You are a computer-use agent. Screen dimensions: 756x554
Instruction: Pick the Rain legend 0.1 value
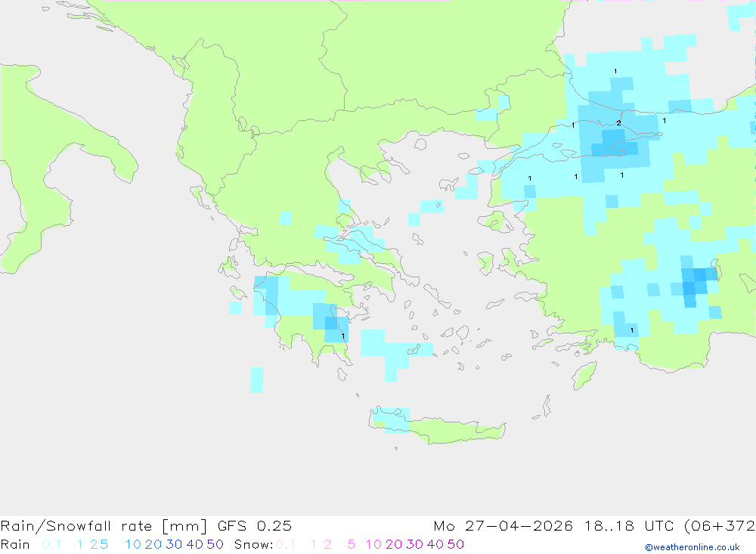(x=51, y=544)
